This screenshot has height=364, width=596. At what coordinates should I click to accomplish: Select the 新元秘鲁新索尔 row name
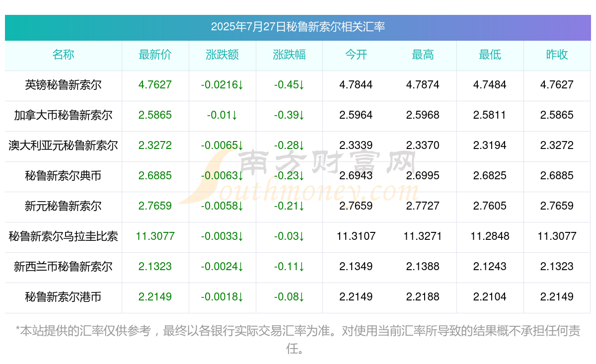pyautogui.click(x=63, y=206)
